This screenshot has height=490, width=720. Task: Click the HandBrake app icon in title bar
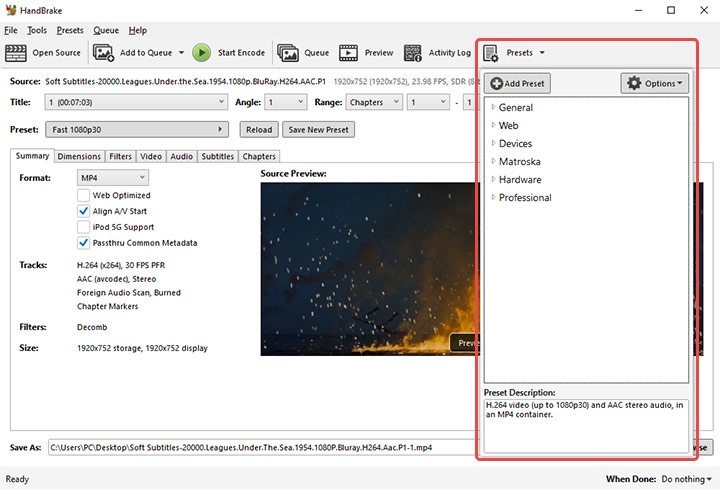(11, 10)
